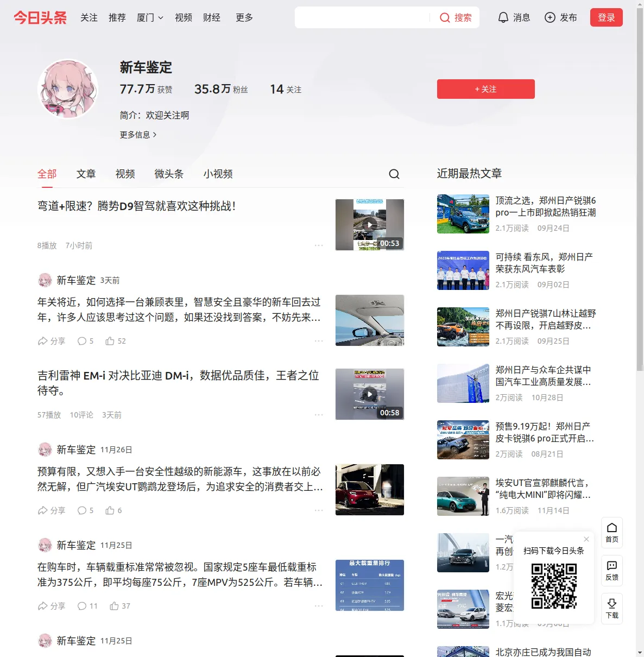Open 年关将近 post text

tap(179, 309)
